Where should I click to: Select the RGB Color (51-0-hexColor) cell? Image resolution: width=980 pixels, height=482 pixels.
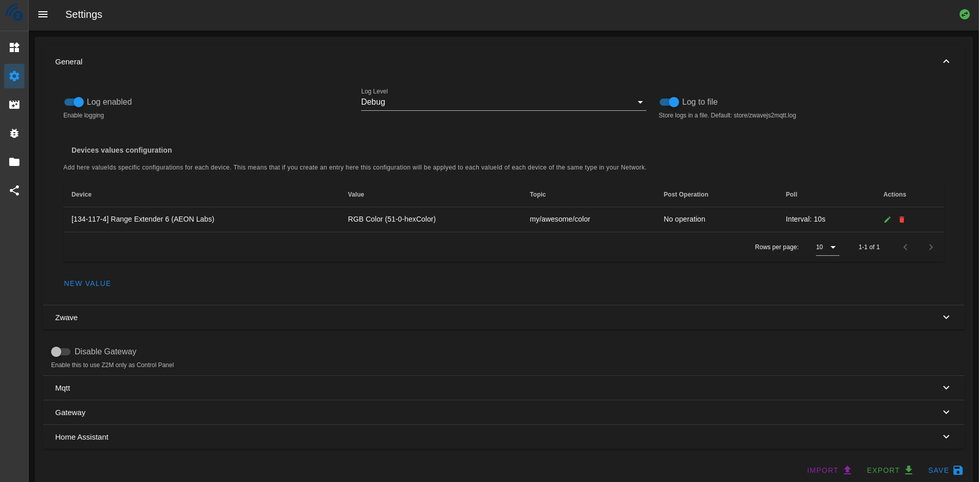pyautogui.click(x=392, y=219)
